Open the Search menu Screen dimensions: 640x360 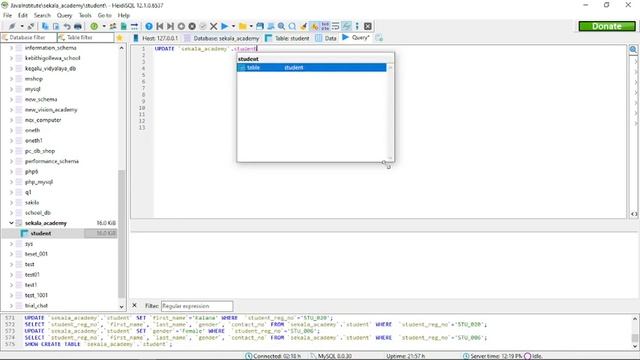(x=42, y=15)
